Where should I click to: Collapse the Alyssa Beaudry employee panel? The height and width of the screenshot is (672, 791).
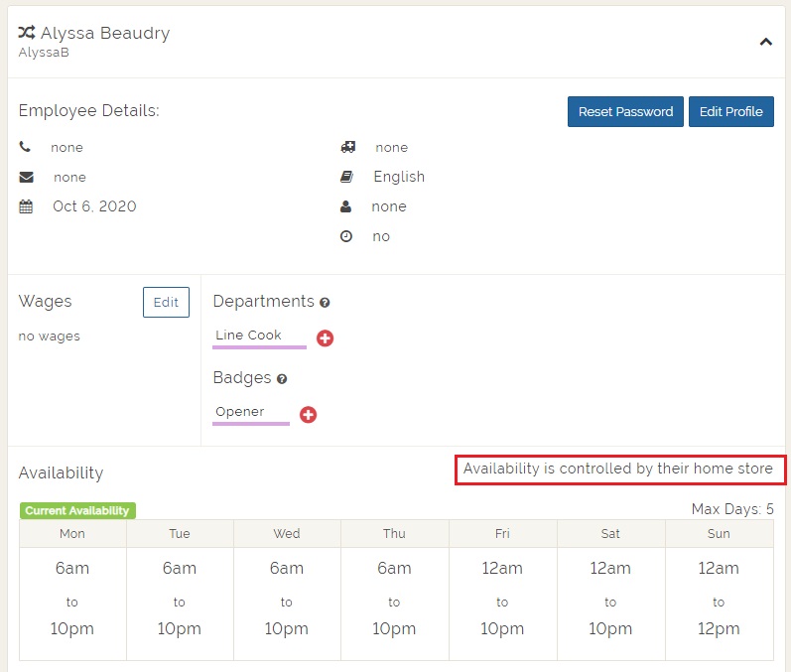click(x=765, y=42)
